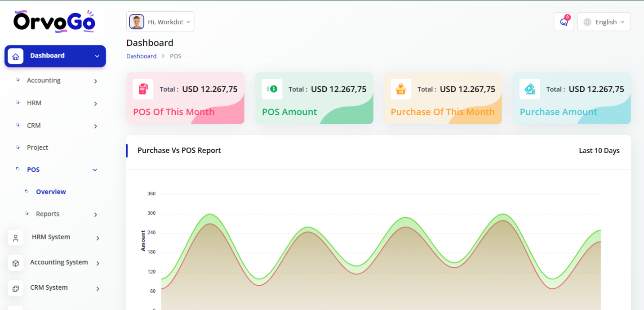Click the Dashboard home icon in sidebar
Viewport: 644px width, 310px height.
(16, 56)
